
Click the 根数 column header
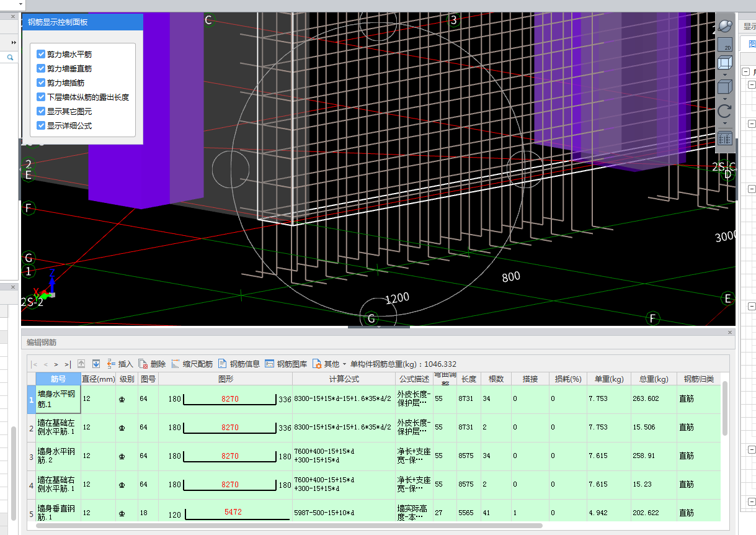coord(496,379)
